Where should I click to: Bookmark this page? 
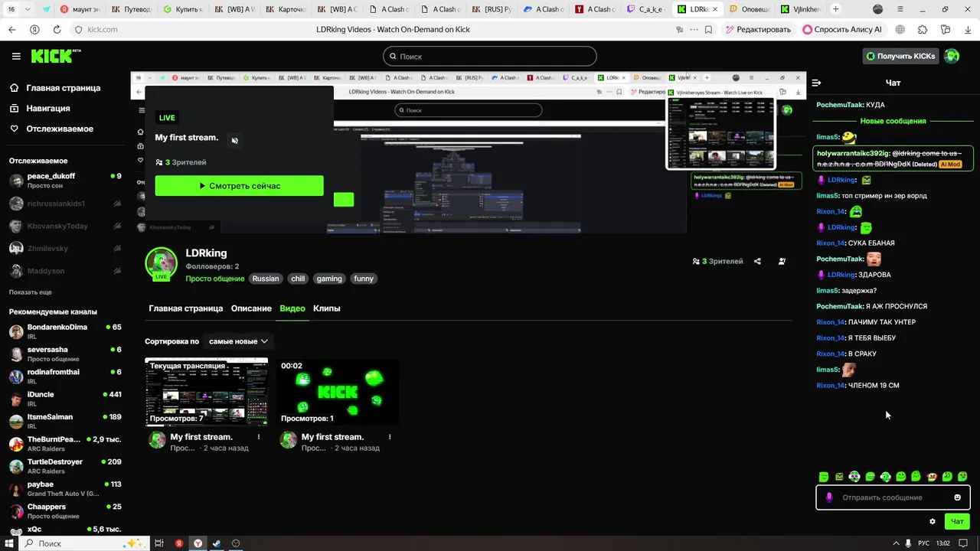(708, 29)
